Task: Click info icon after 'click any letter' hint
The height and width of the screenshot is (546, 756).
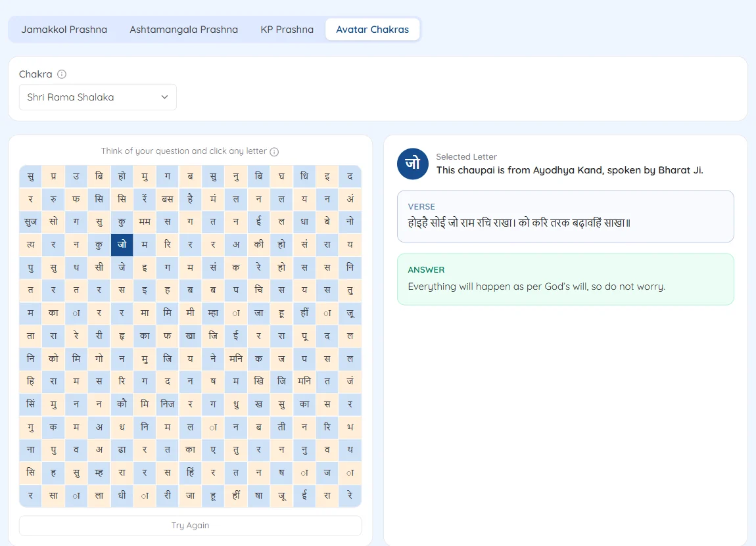Action: [274, 152]
